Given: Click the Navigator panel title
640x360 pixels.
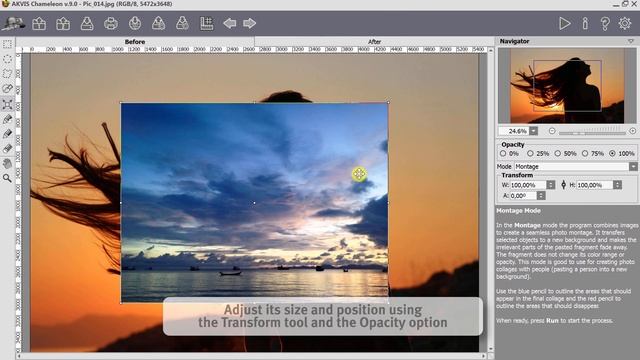Looking at the screenshot, I should [x=514, y=41].
